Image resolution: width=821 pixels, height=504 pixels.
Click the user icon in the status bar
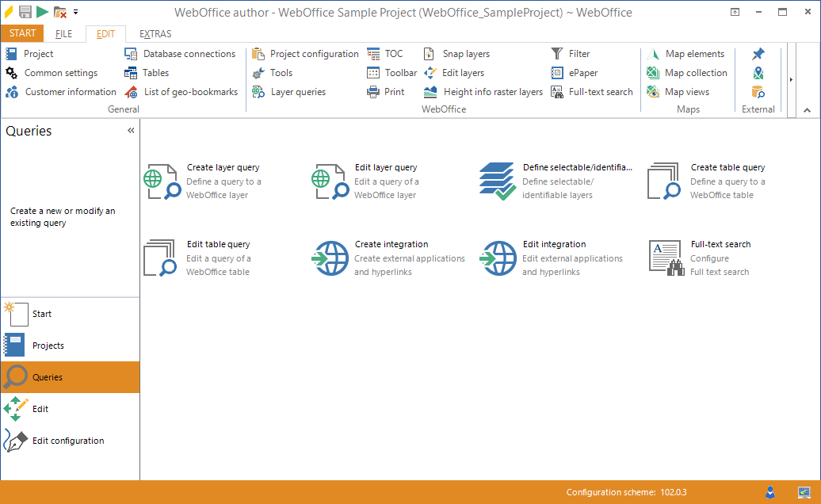tap(769, 492)
